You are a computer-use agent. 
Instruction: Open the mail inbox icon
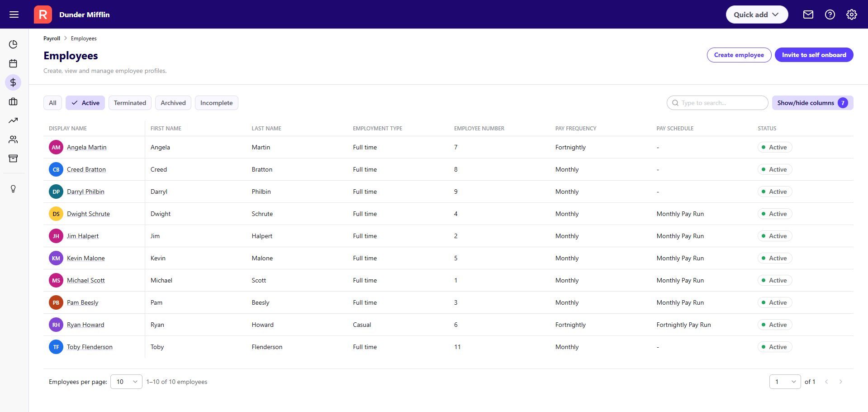click(808, 14)
